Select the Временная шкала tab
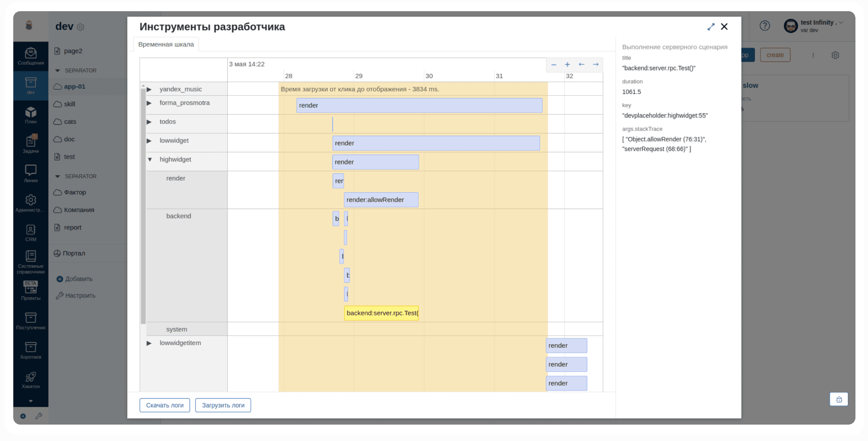 (166, 44)
